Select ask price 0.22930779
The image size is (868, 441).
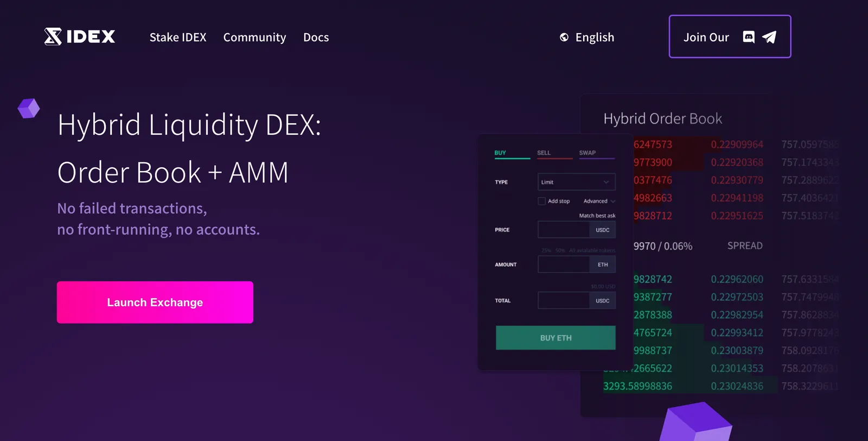737,180
